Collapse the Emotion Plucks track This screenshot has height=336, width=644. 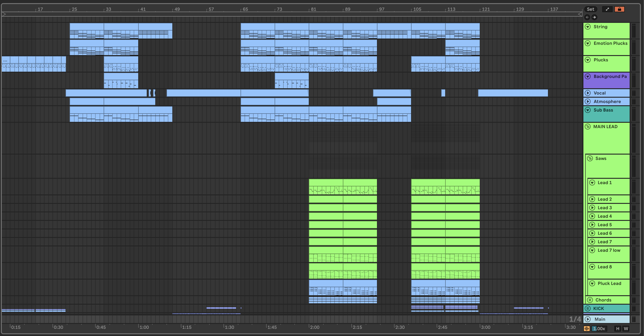pyautogui.click(x=588, y=43)
